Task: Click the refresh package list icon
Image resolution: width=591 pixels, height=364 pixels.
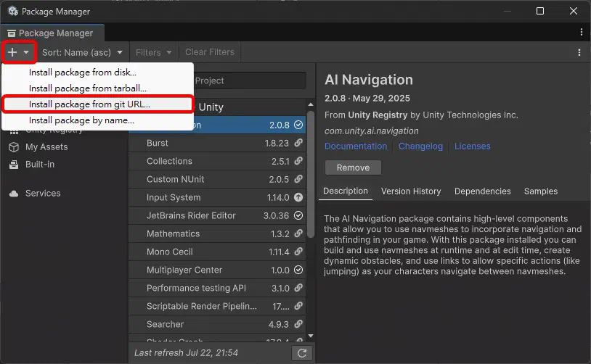Action: click(x=301, y=353)
